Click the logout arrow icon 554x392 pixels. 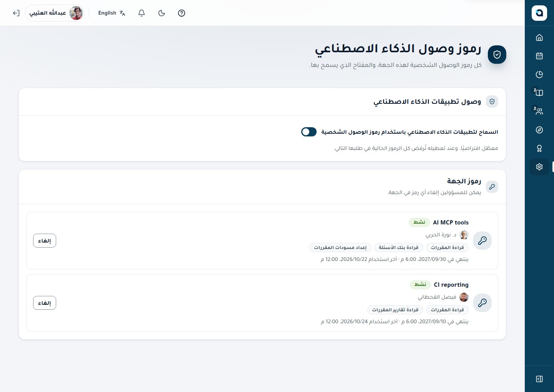(16, 13)
